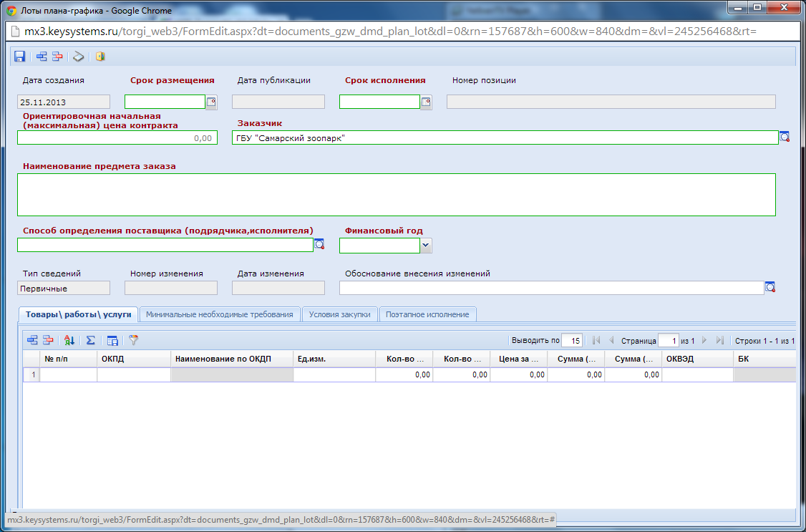The height and width of the screenshot is (532, 806).
Task: Click the ОКПД cell in first row
Action: (x=133, y=374)
